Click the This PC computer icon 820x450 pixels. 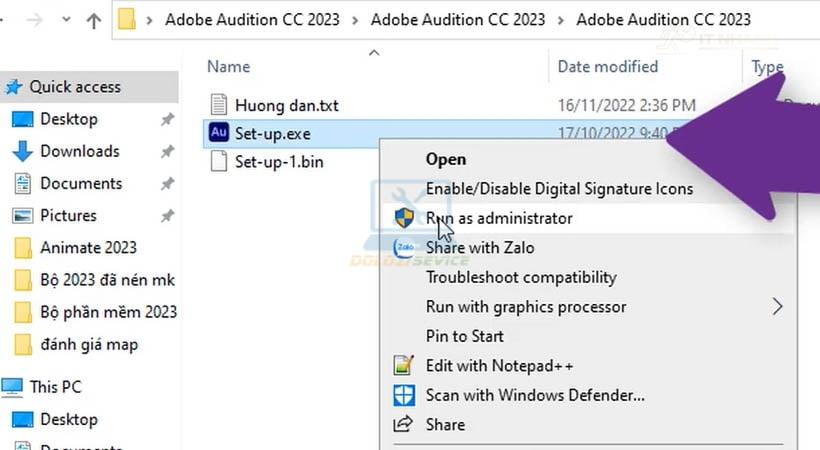[12, 387]
